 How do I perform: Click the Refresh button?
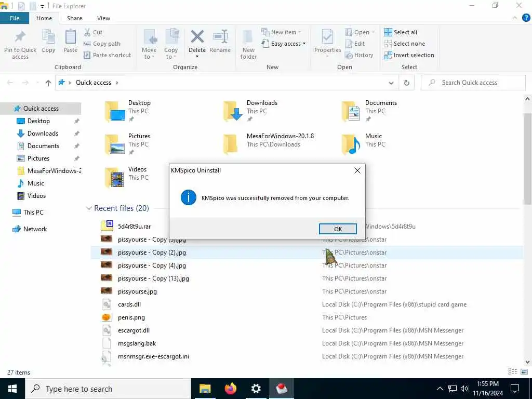coord(406,83)
